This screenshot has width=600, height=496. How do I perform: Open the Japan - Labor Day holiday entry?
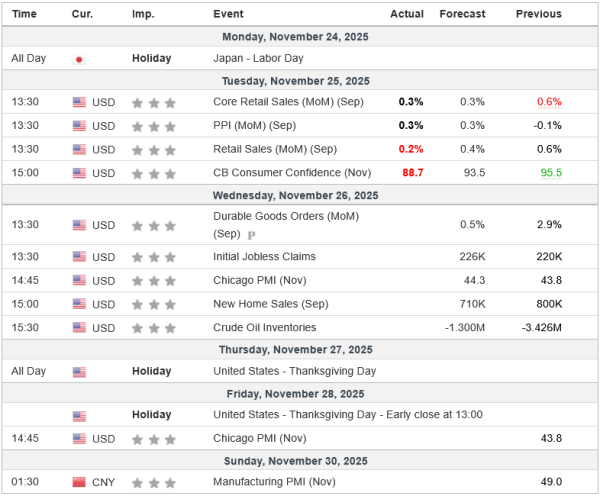coord(258,59)
